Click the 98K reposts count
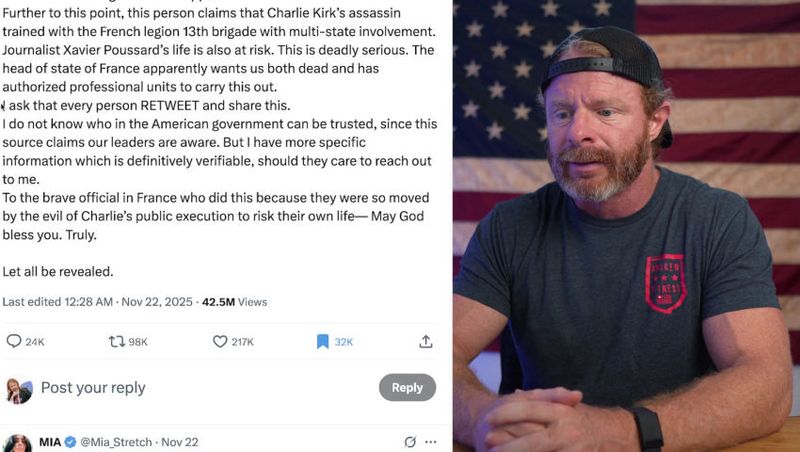This screenshot has height=452, width=800. pyautogui.click(x=138, y=342)
